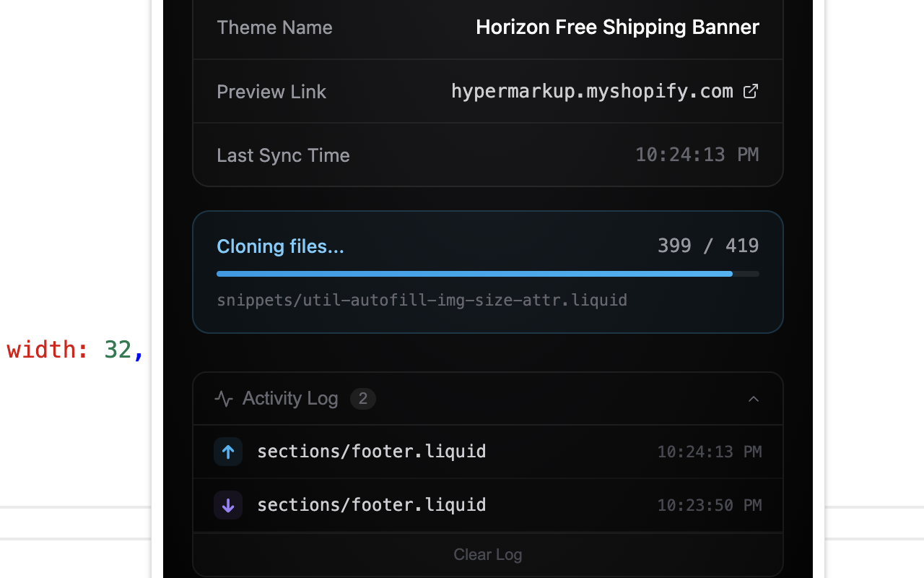
Task: Select the sections/footer.liquid entry from 10:23:50 PM
Action: click(x=488, y=505)
